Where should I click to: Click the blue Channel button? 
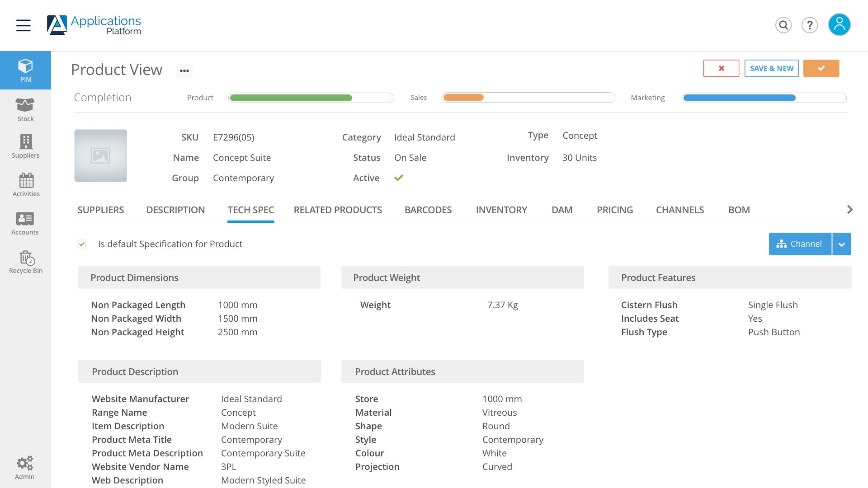(x=800, y=244)
